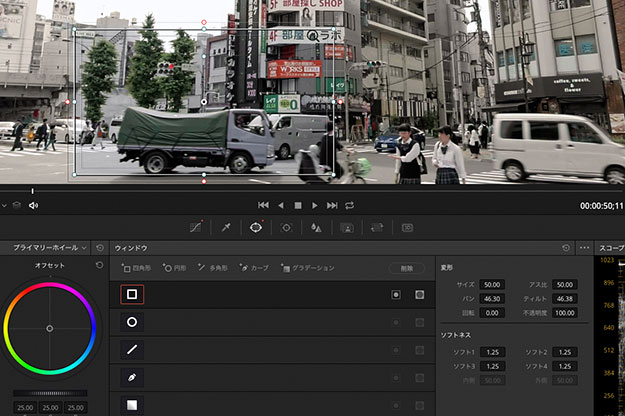The image size is (625, 416).
Task: Select the Curves palette icon
Action: 196,227
